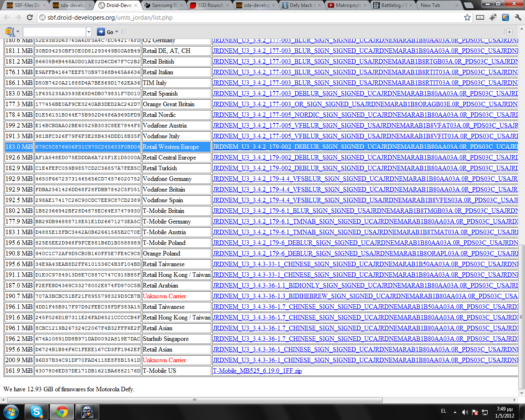Select the 161.9 MiB size cell
The height and width of the screenshot is (420, 525).
19,371
